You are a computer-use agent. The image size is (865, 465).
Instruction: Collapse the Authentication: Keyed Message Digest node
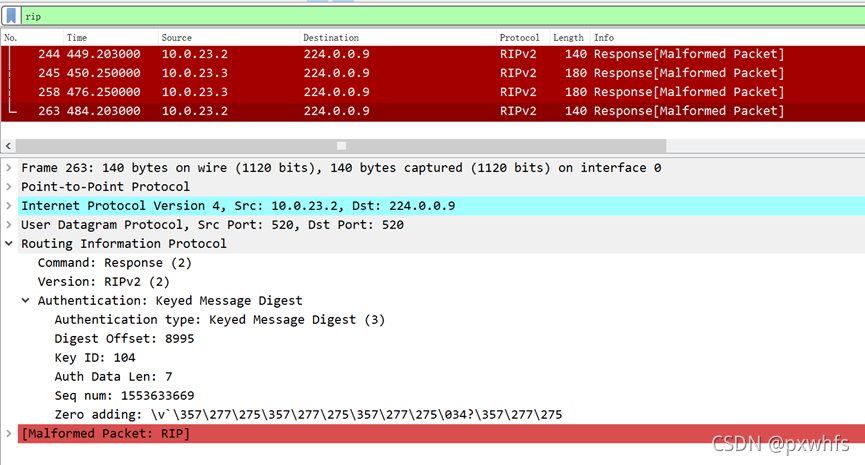coord(25,301)
